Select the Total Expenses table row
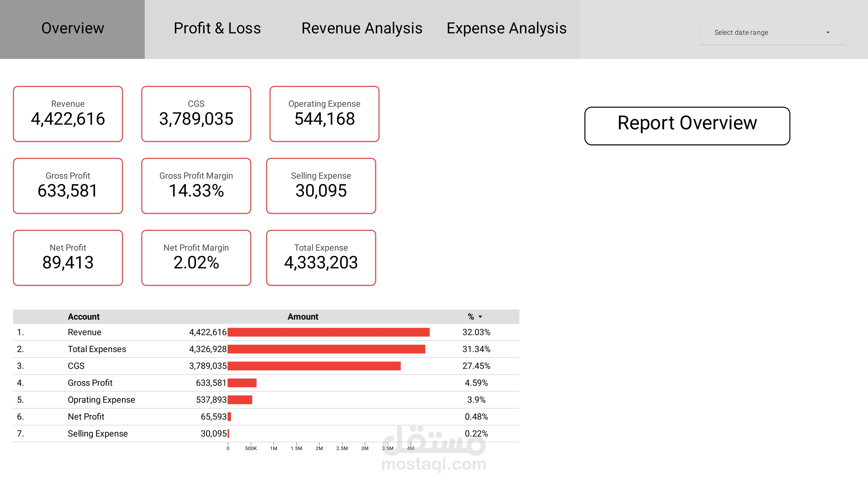 coord(97,349)
